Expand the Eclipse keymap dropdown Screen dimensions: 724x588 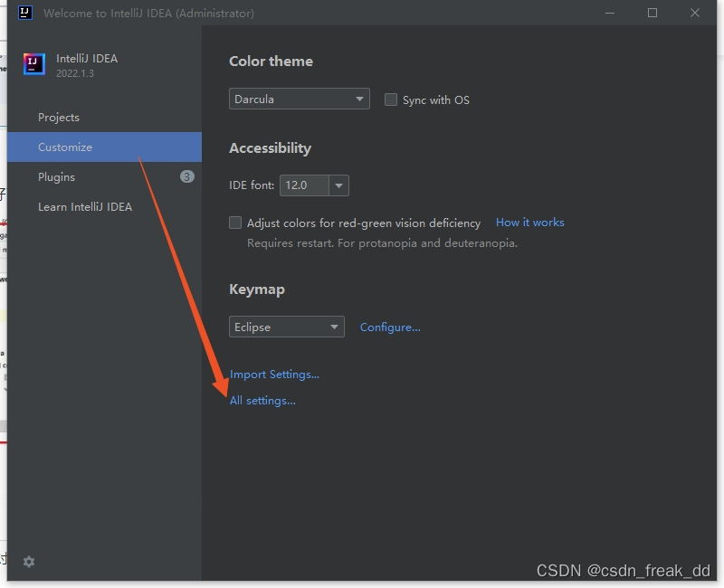pyautogui.click(x=287, y=327)
